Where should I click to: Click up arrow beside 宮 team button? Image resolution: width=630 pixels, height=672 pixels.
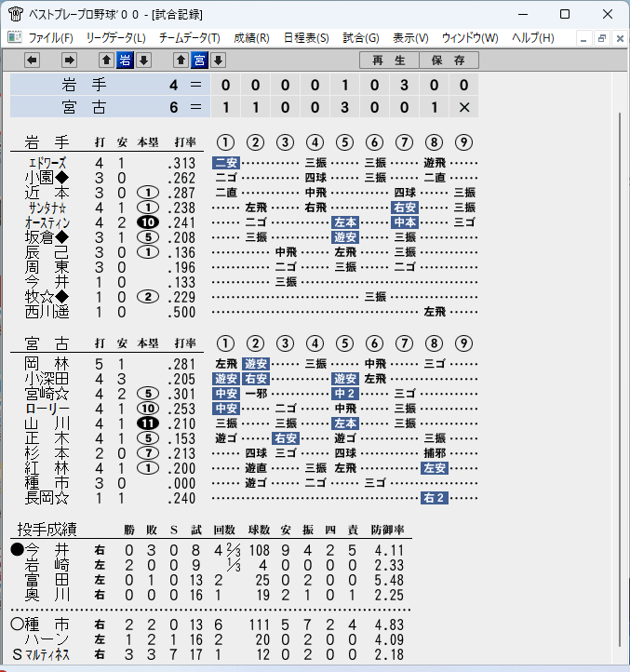(x=181, y=60)
